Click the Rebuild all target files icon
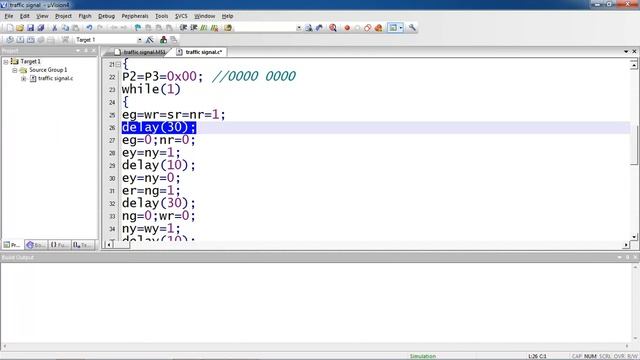Screen dimensions: 640x360 pos(31,40)
